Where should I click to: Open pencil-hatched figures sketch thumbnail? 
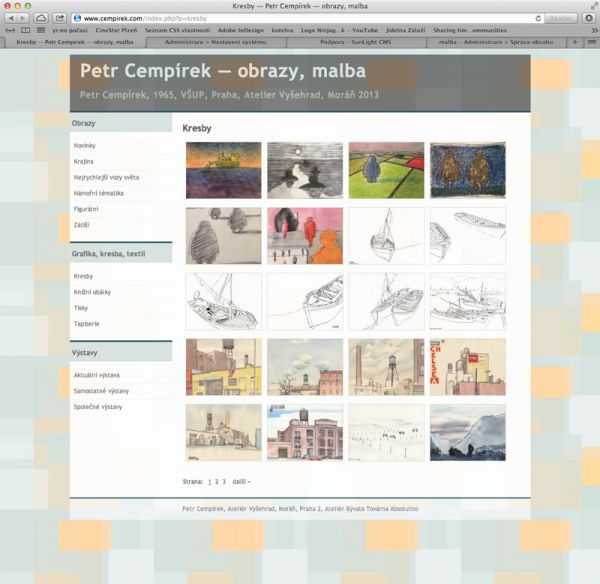pyautogui.click(x=223, y=236)
